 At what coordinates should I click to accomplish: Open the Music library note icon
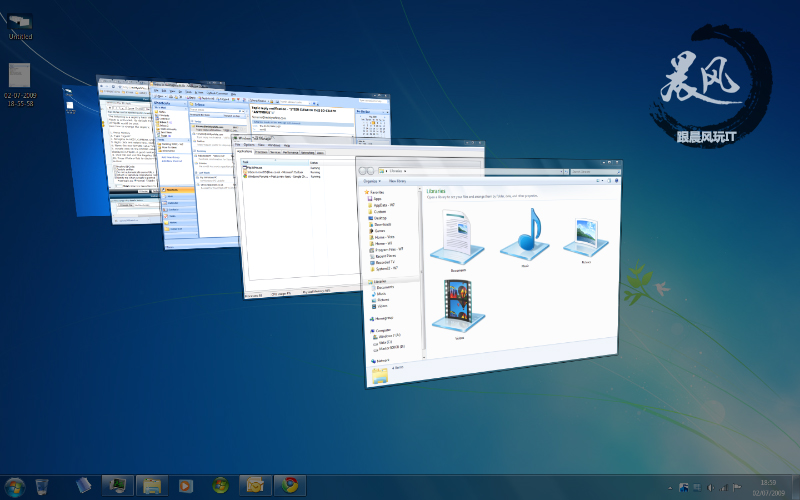pyautogui.click(x=526, y=234)
